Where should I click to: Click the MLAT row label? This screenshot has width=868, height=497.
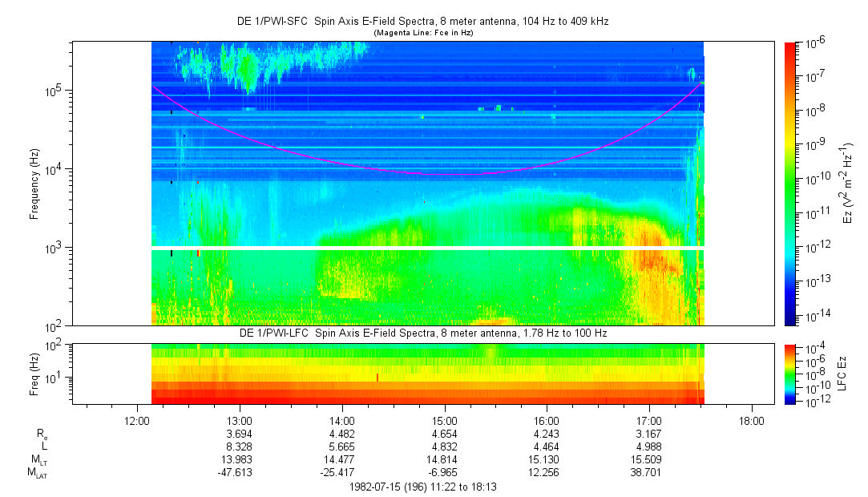pos(36,474)
